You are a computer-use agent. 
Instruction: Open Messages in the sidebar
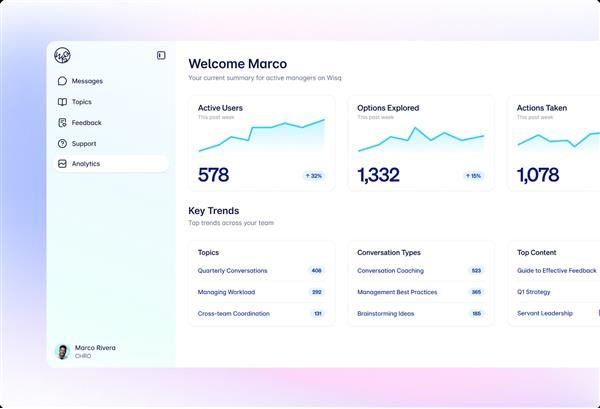[111, 81]
